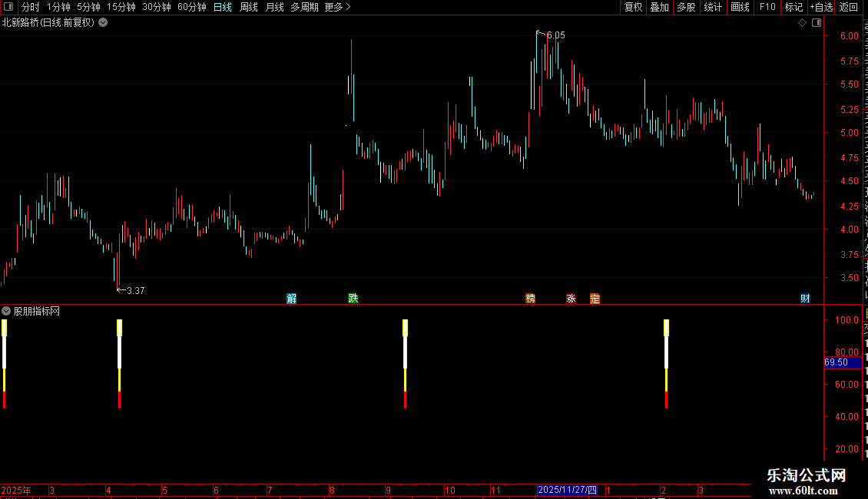This screenshot has width=868, height=499.
Task: Select the 30分钟 period
Action: pyautogui.click(x=157, y=7)
